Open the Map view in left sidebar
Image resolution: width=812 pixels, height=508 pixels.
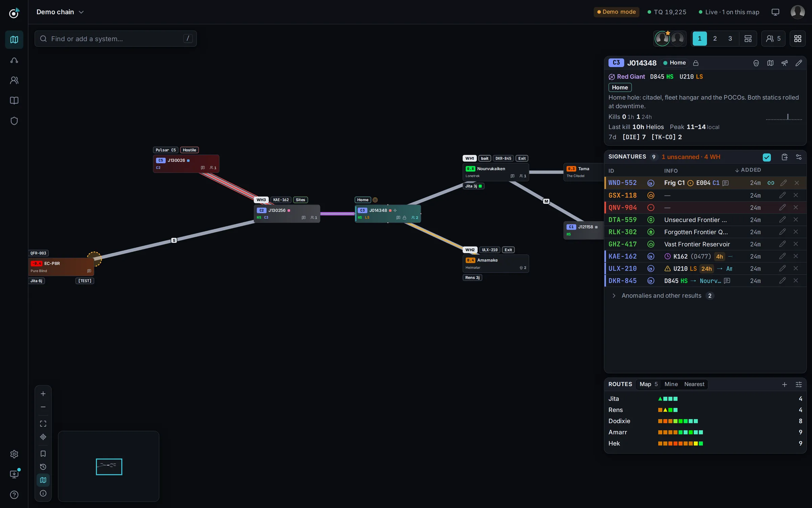[14, 40]
